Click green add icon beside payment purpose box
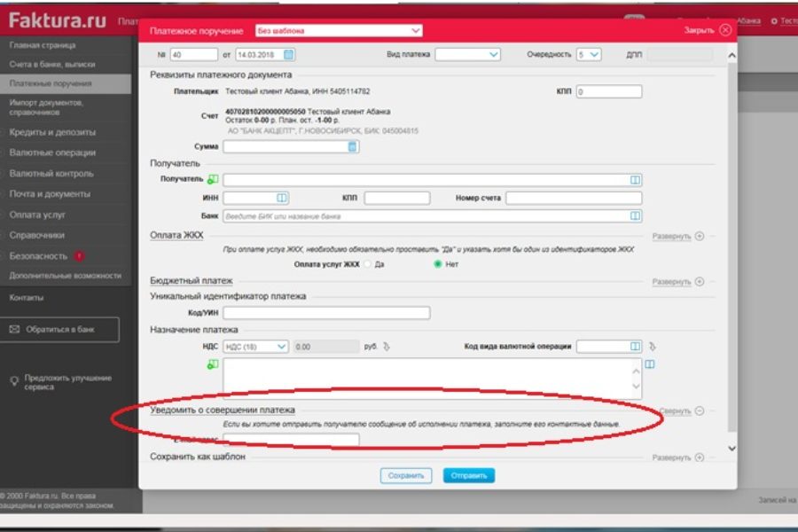Screen dimensions: 798x532 (213, 364)
